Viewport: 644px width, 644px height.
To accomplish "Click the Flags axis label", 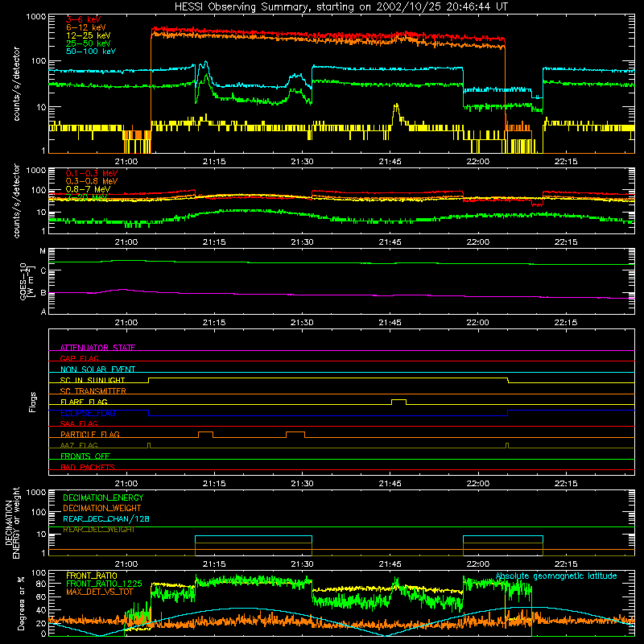I will pos(32,402).
